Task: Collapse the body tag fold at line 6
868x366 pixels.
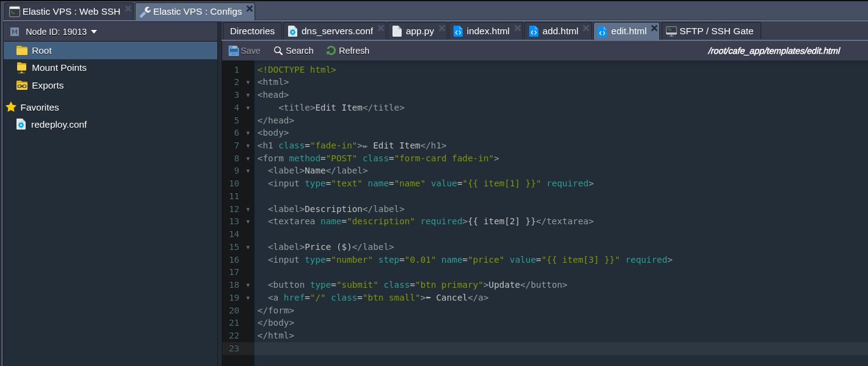Action: pos(248,133)
